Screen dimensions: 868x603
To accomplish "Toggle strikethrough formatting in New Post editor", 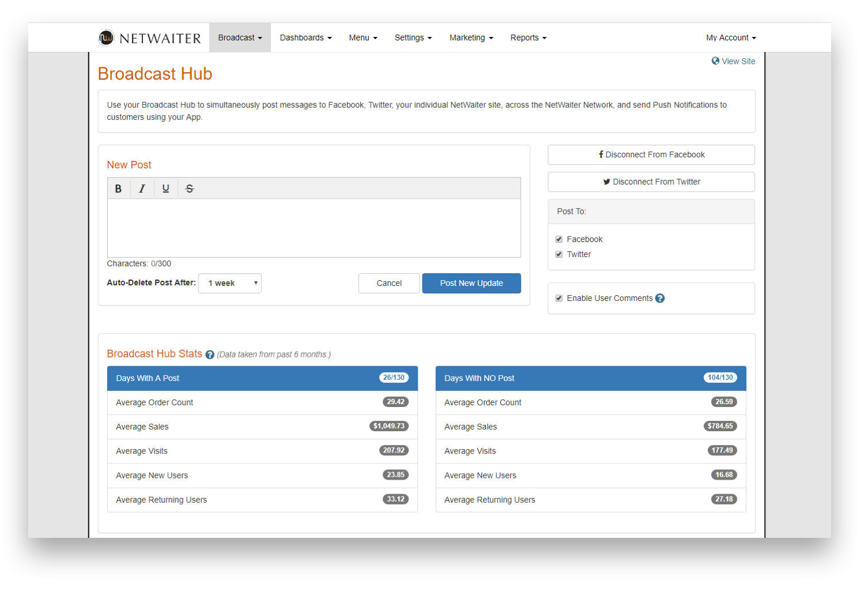I will 190,189.
